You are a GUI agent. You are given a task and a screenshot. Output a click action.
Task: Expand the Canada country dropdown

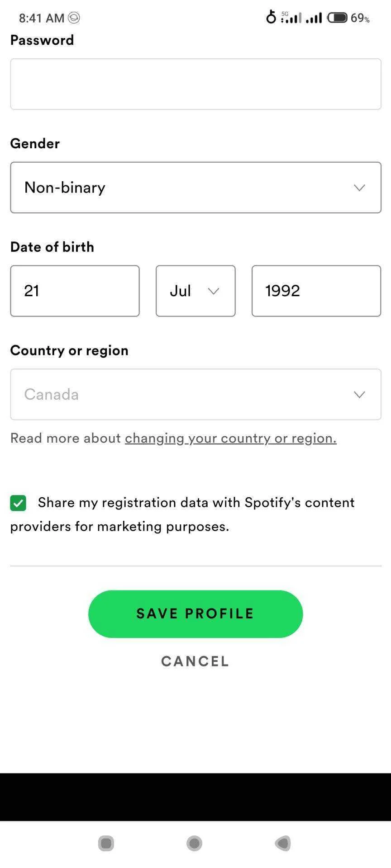point(195,394)
